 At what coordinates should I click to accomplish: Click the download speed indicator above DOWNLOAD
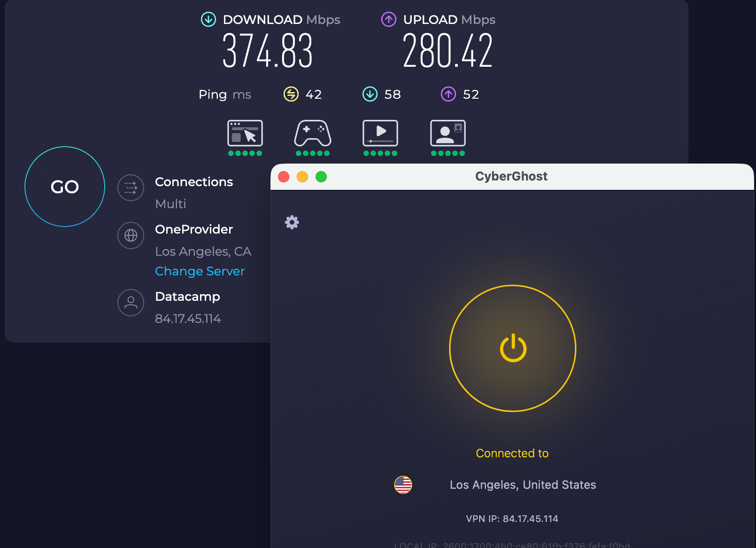click(x=208, y=19)
